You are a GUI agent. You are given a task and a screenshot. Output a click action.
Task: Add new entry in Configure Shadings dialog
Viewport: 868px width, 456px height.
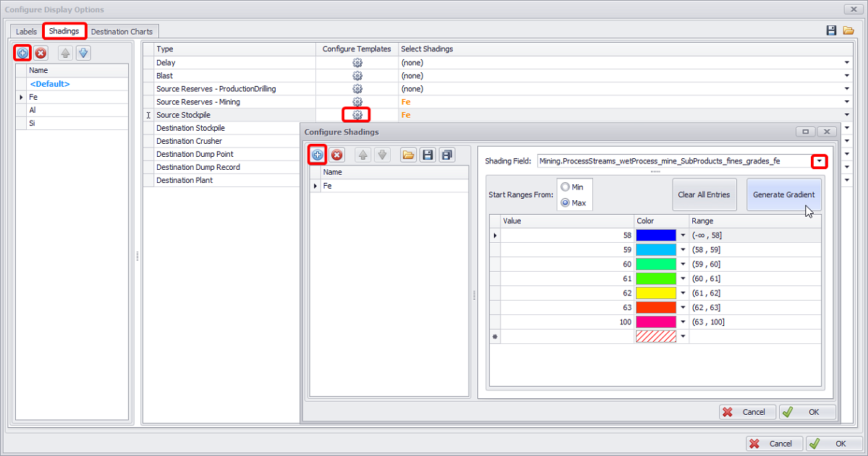(x=318, y=155)
